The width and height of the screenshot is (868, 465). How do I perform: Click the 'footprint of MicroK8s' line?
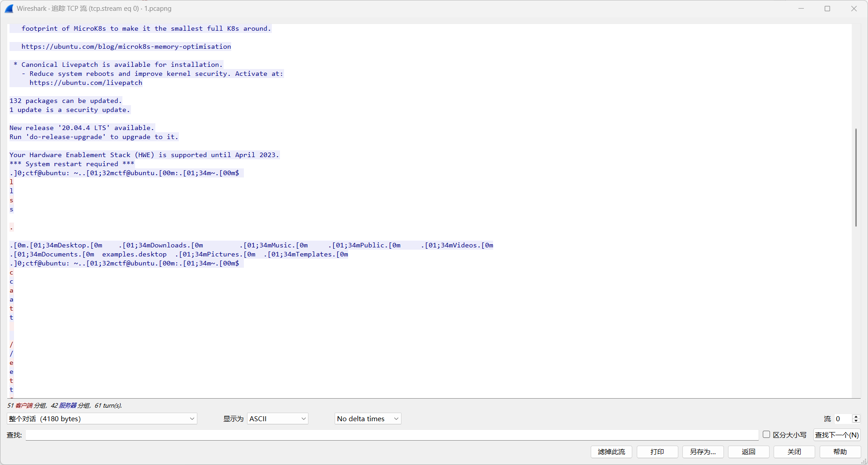(146, 28)
